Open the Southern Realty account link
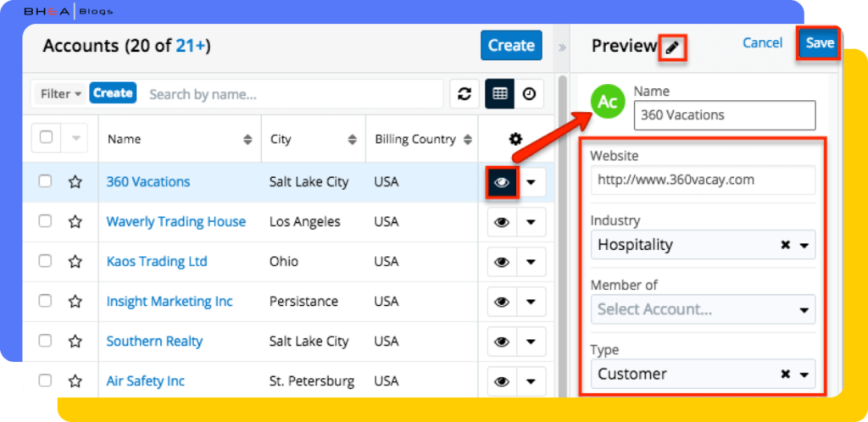 (x=154, y=341)
